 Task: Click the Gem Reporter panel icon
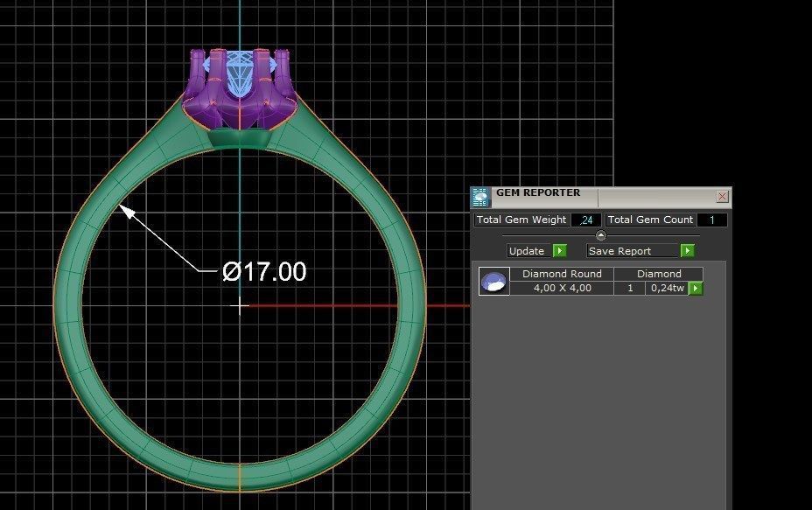point(480,198)
